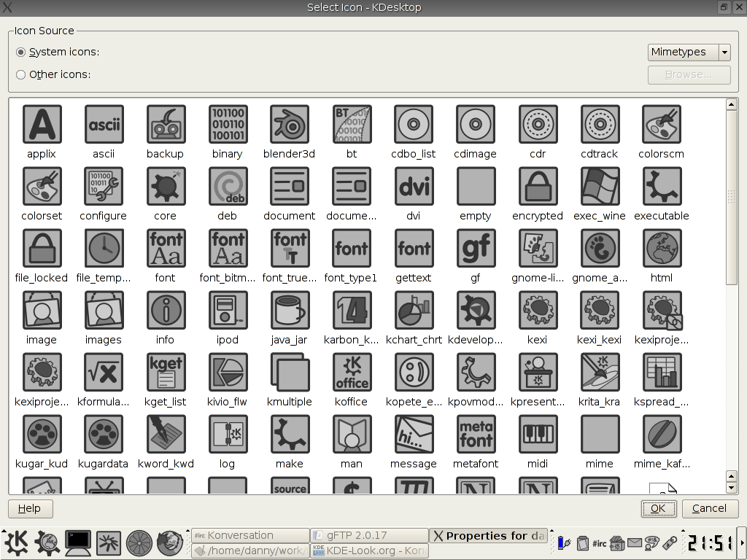This screenshot has width=747, height=560.
Task: Select the file_locked icon
Action: 42,248
